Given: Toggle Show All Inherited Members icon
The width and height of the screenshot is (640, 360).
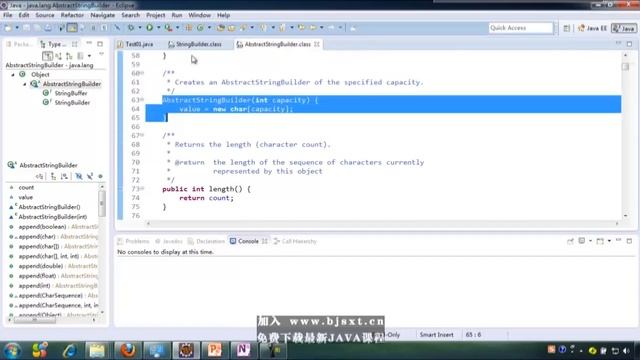Looking at the screenshot, I should tap(53, 176).
